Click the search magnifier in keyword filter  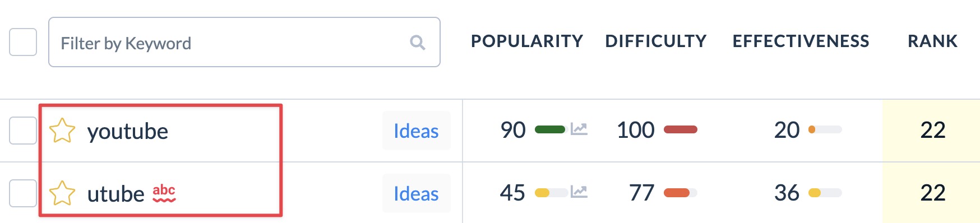(x=418, y=43)
